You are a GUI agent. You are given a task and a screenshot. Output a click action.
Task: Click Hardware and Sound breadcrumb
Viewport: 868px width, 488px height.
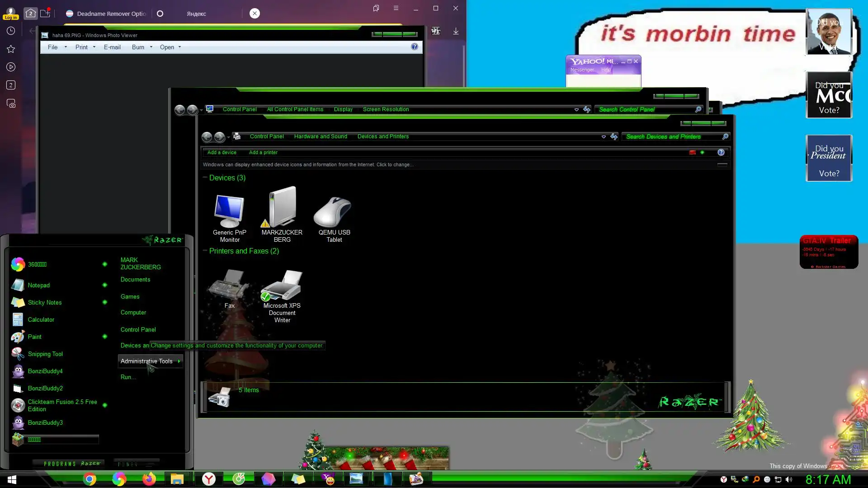(x=321, y=136)
